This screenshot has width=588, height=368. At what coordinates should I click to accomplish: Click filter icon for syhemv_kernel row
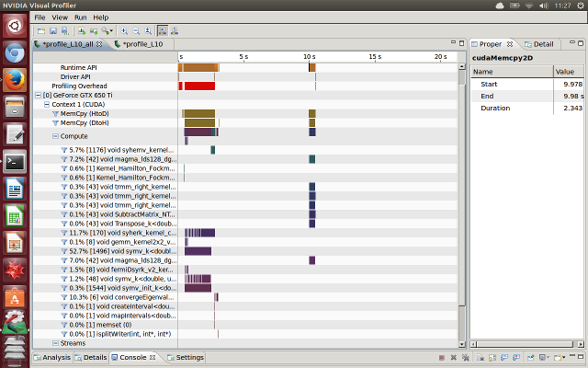pos(64,150)
